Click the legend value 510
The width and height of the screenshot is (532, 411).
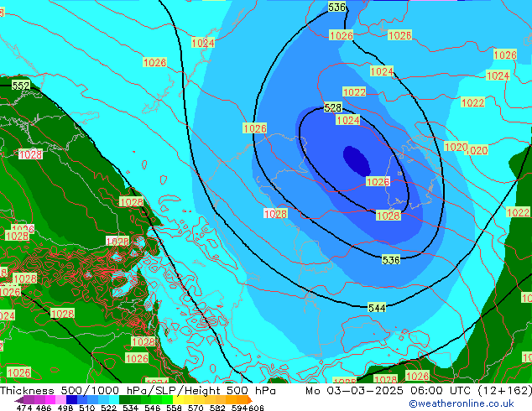87,408
